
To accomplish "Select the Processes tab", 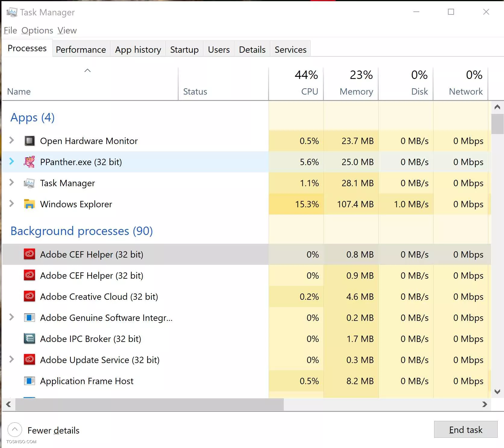I will coord(27,48).
